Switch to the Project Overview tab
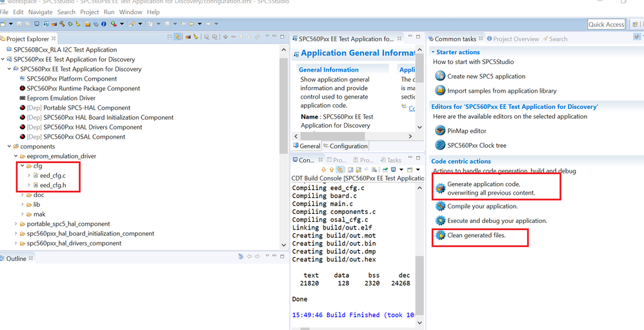This screenshot has width=644, height=330. (512, 39)
